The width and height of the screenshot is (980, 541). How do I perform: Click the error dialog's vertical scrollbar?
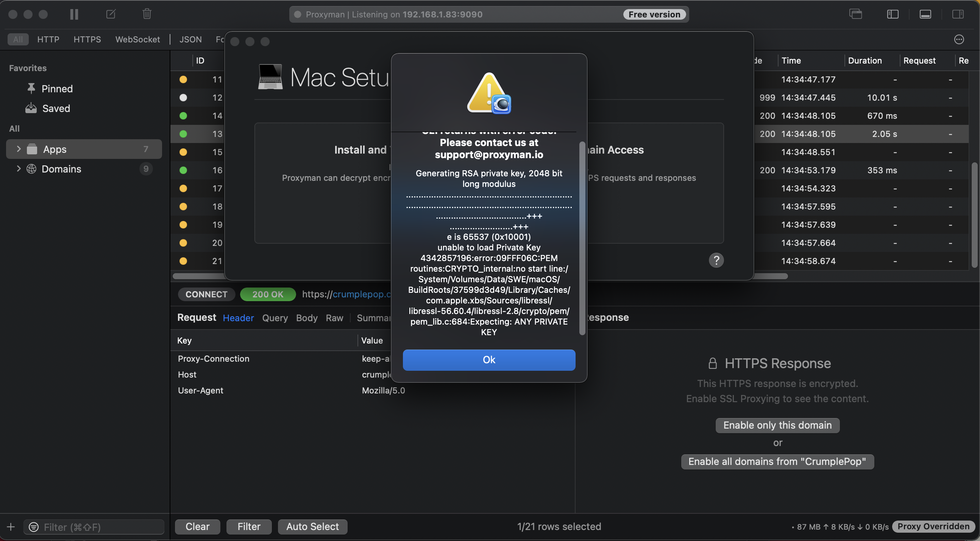coord(582,238)
